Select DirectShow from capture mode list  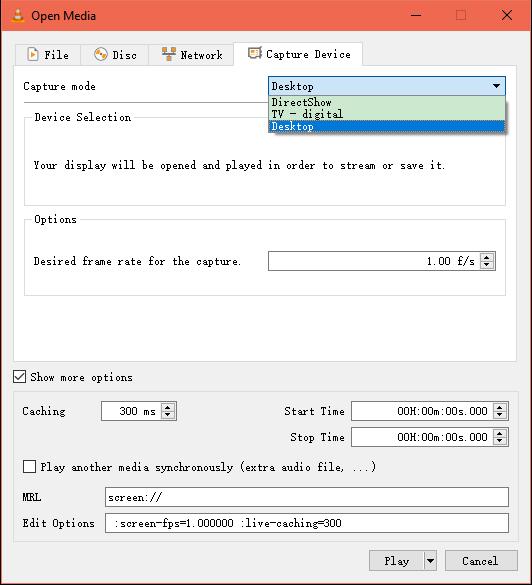pyautogui.click(x=387, y=102)
